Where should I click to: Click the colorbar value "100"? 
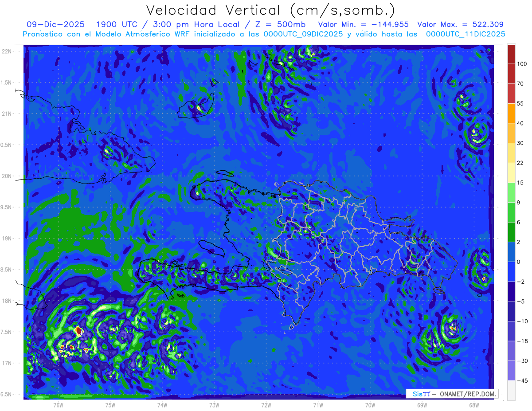point(522,64)
